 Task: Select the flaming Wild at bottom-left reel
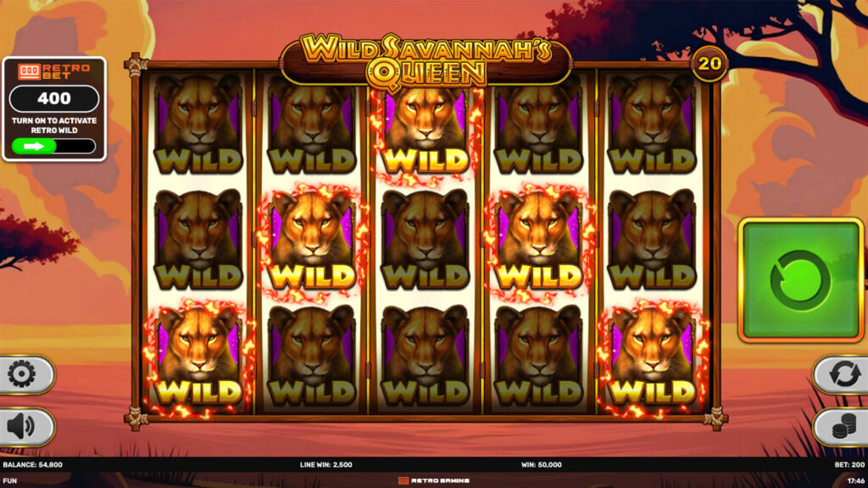198,357
